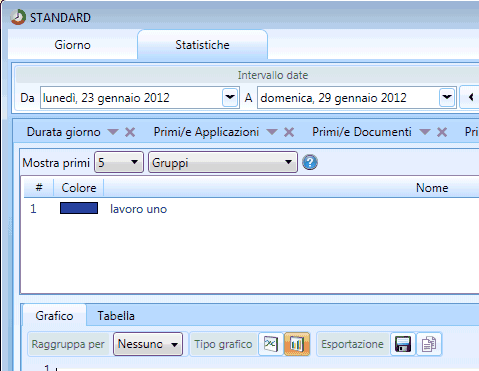Open the Gruppi dropdown
The image size is (479, 371).
coord(223,162)
